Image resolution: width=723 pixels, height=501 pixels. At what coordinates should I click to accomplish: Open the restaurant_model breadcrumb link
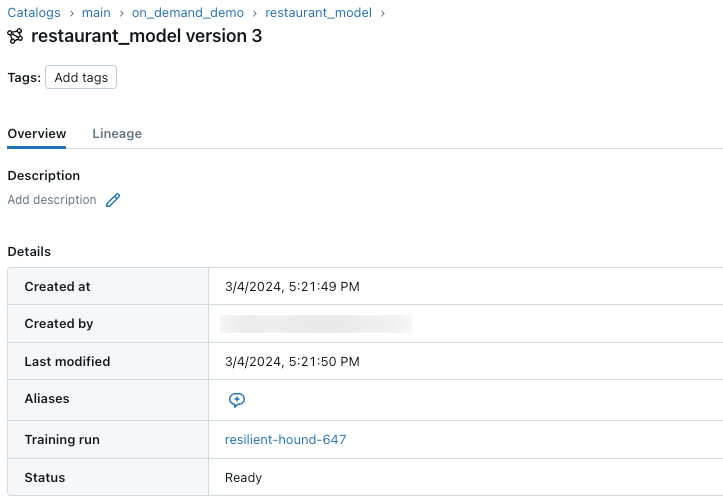[318, 13]
